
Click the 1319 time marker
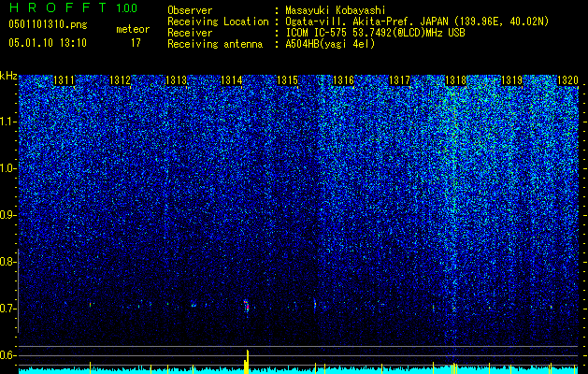(512, 80)
